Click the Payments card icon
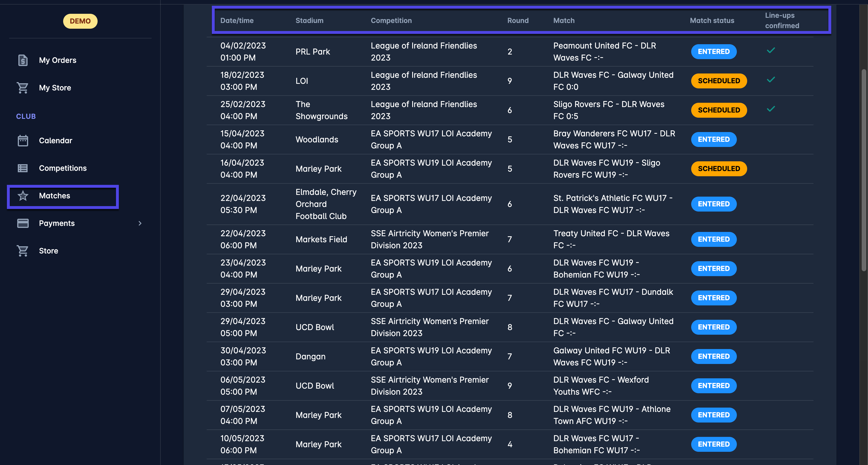The width and height of the screenshot is (868, 465). pyautogui.click(x=23, y=223)
